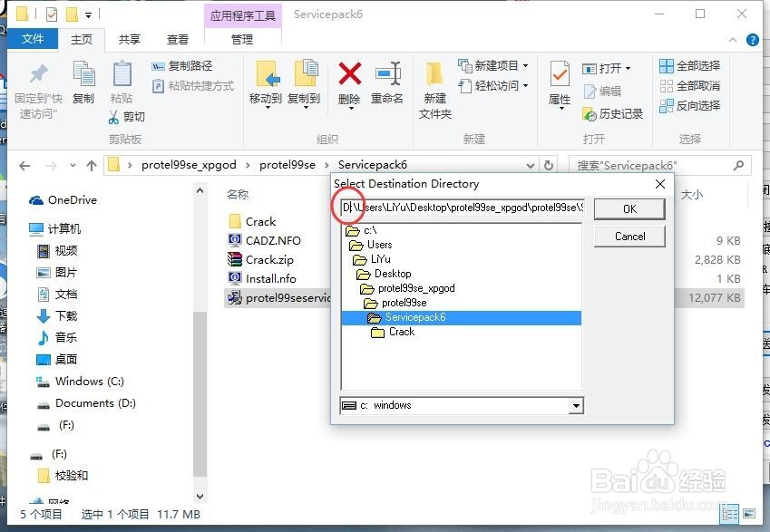Click protel99se_xpgod in the address bar

pyautogui.click(x=189, y=165)
